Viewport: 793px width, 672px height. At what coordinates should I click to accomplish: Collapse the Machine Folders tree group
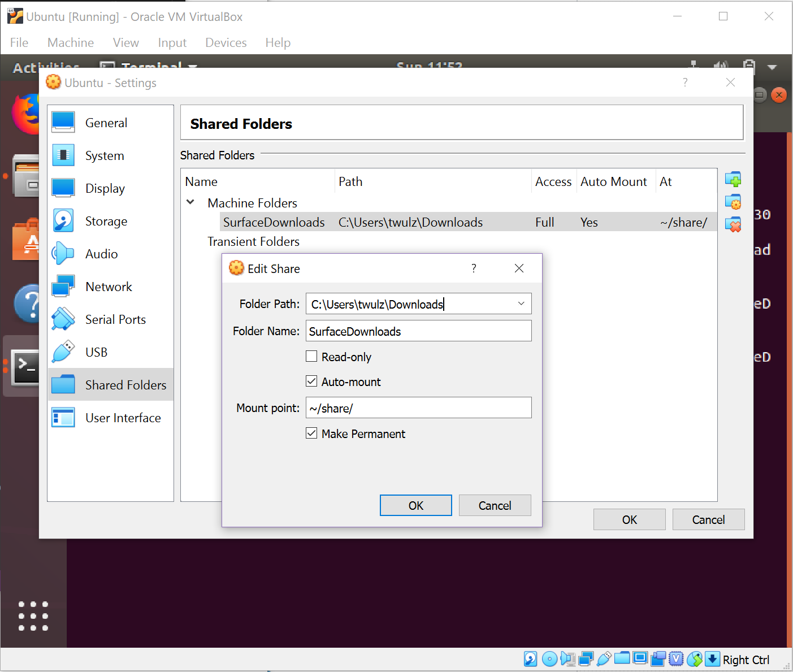tap(190, 202)
